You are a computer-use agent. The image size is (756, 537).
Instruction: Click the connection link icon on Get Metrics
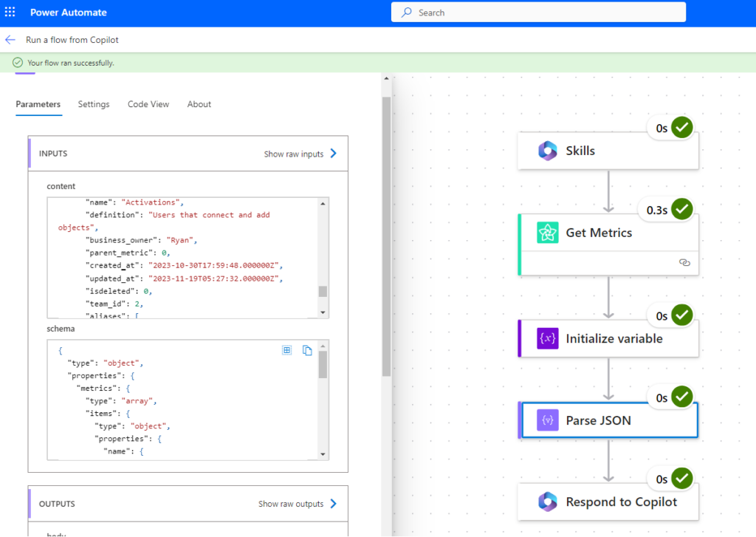click(684, 262)
